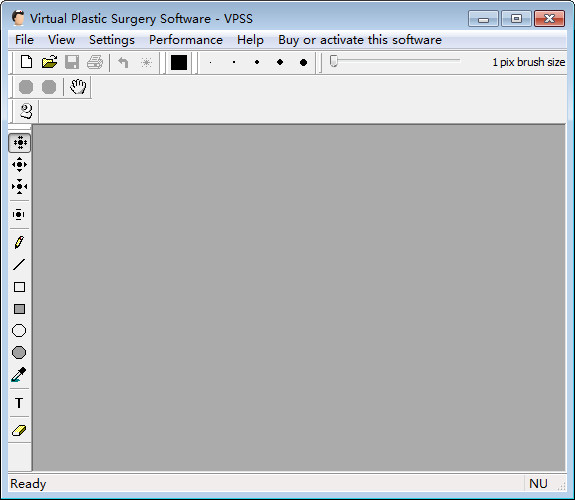Choose the middle brush size dot

(257, 62)
